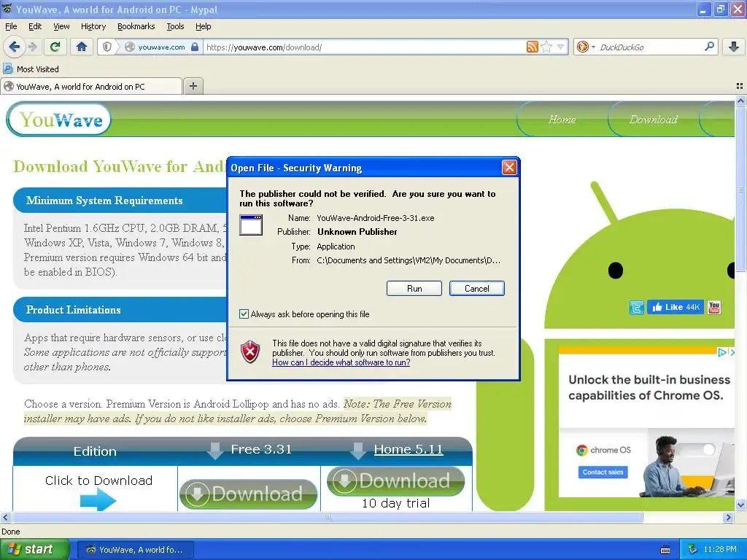Click the 11:28 PM system clock
The width and height of the screenshot is (747, 560).
point(720,550)
